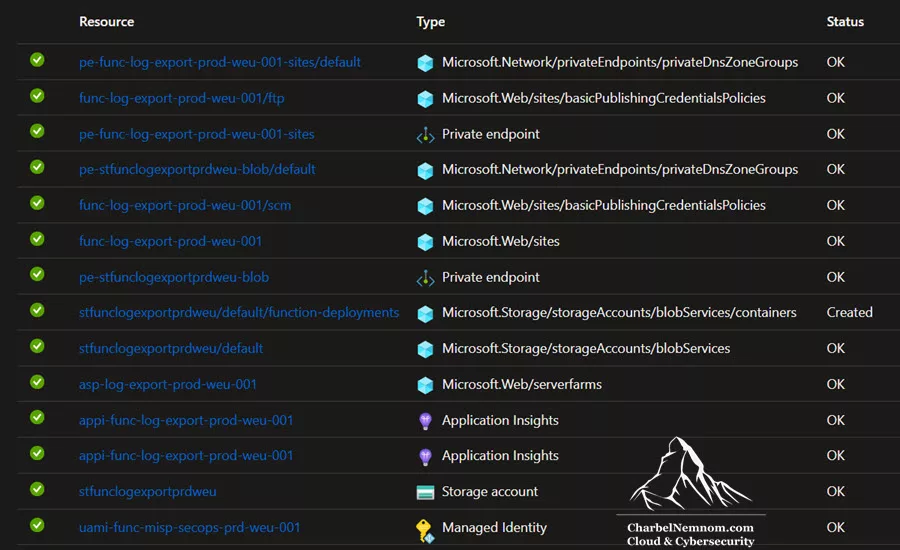The width and height of the screenshot is (900, 550).
Task: Click green check for stfunclogexportprdweu/default
Action: pos(37,346)
